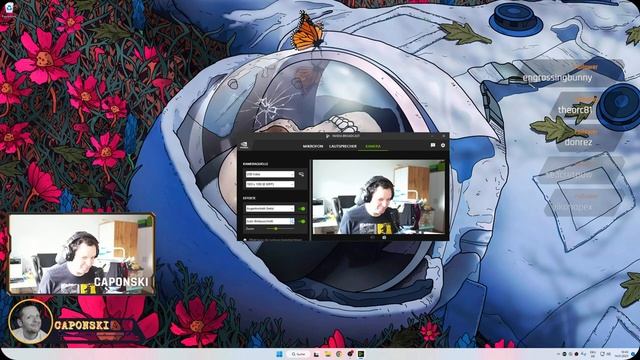Open Task View from the taskbar

(x=316, y=354)
